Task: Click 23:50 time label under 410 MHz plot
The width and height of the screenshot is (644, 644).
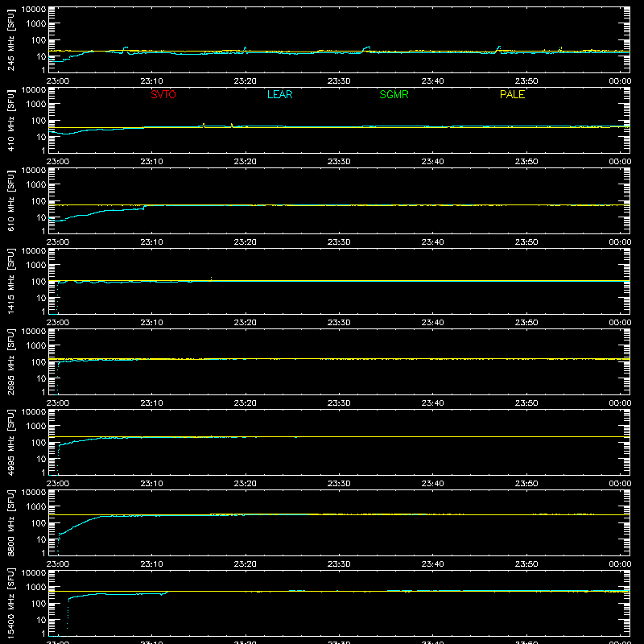Action: tap(526, 162)
